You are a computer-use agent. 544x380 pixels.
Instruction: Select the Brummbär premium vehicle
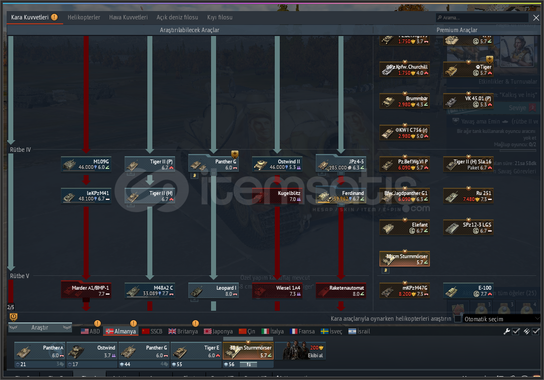click(405, 101)
